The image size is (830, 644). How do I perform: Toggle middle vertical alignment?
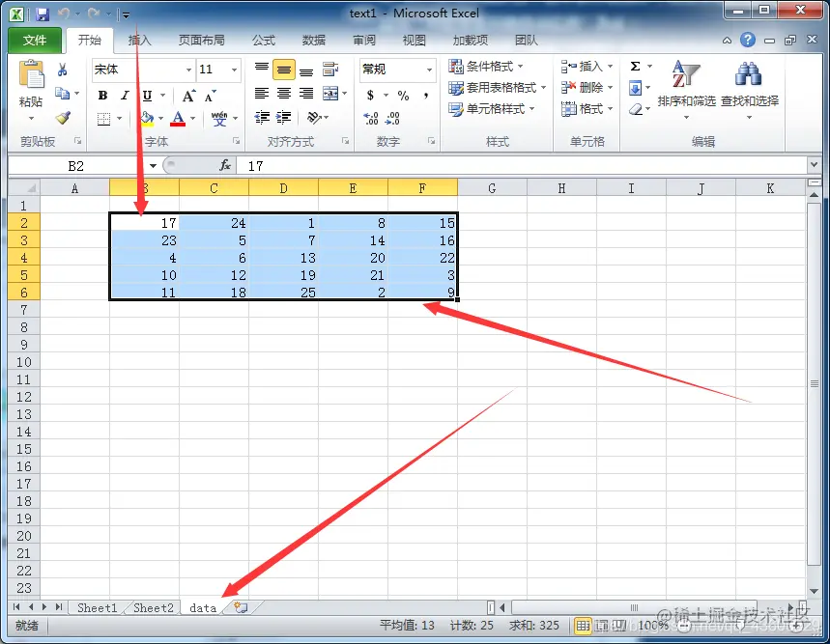click(x=284, y=70)
